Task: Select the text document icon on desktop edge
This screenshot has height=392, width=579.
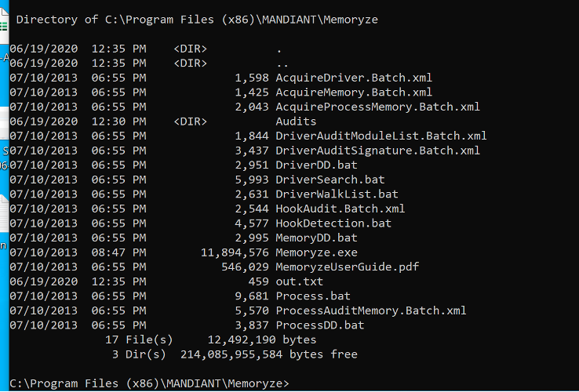Action: [x=4, y=214]
